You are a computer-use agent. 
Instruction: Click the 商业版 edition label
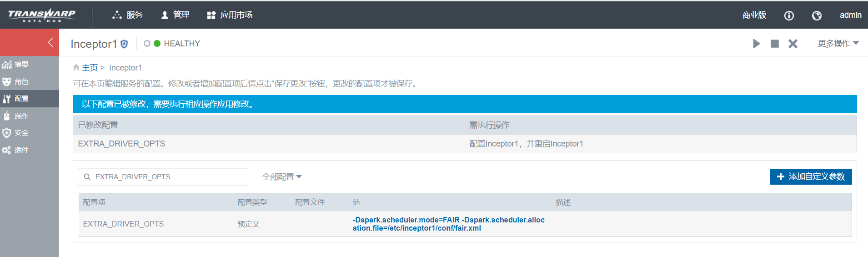754,15
